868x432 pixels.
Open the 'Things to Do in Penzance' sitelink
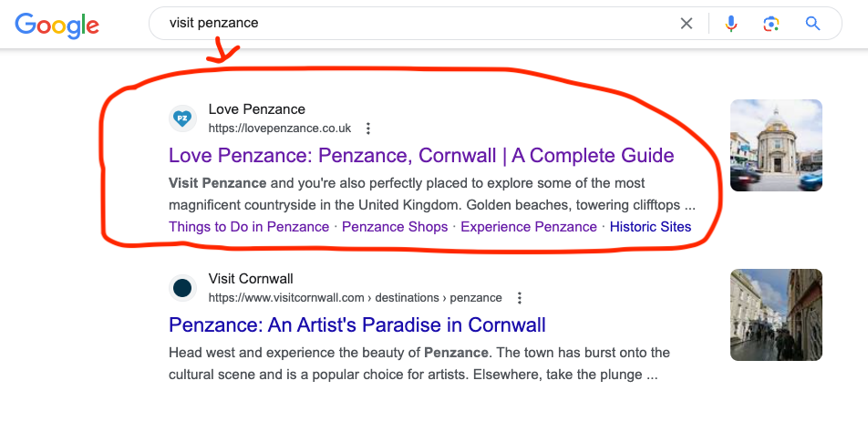[x=249, y=227]
